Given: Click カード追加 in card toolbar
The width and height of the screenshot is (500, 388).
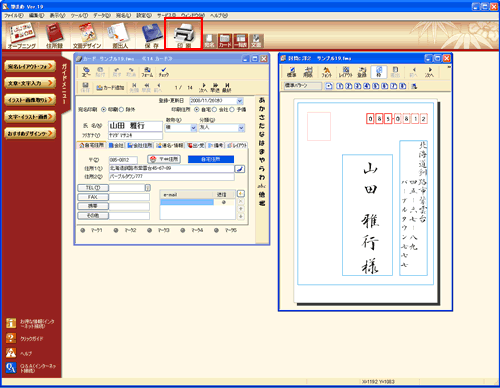Looking at the screenshot, I should point(110,88).
